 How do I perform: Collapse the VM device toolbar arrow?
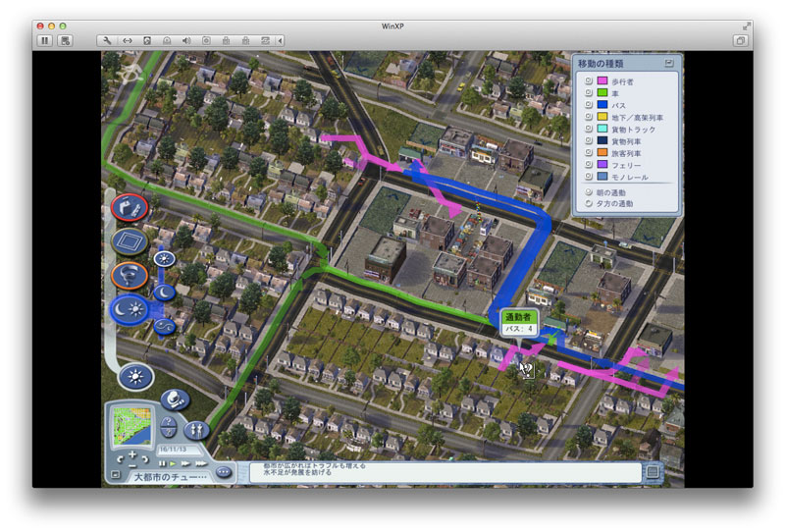pos(280,40)
